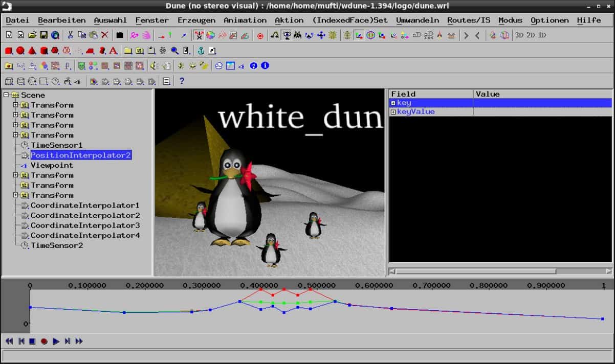The image size is (615, 364).
Task: Click the Cut scissors icon
Action: click(71, 35)
